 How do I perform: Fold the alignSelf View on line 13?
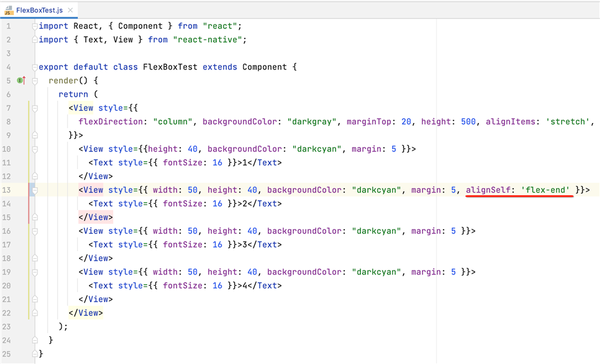[35, 190]
